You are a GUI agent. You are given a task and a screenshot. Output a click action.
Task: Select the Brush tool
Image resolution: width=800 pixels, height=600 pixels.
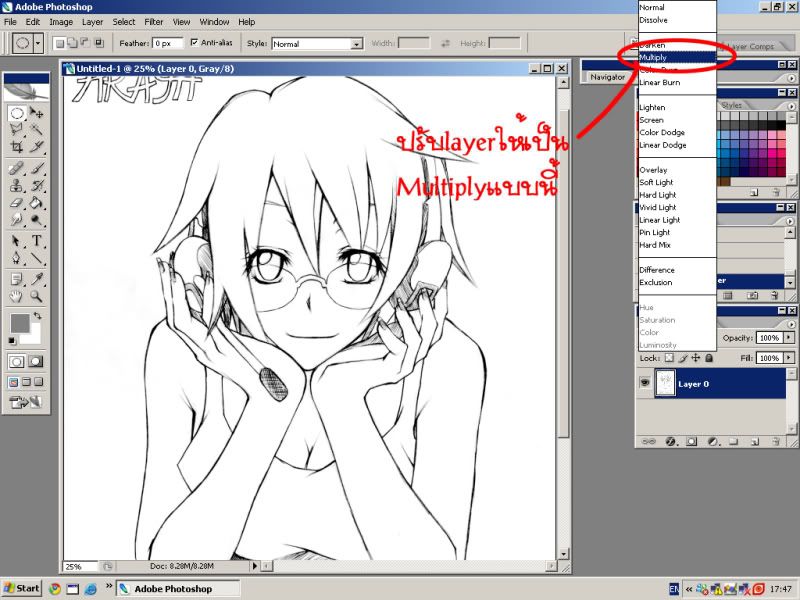(x=36, y=168)
